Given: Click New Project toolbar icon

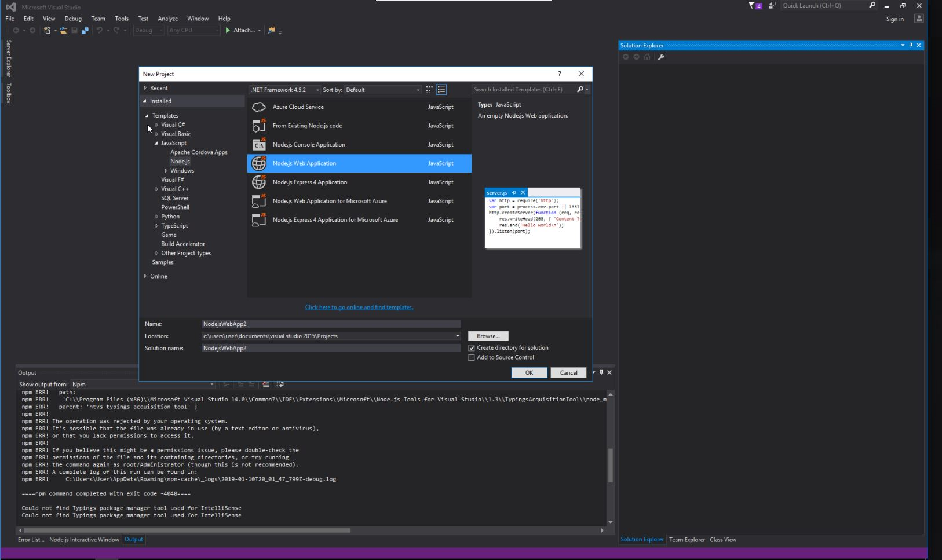Looking at the screenshot, I should click(x=47, y=30).
